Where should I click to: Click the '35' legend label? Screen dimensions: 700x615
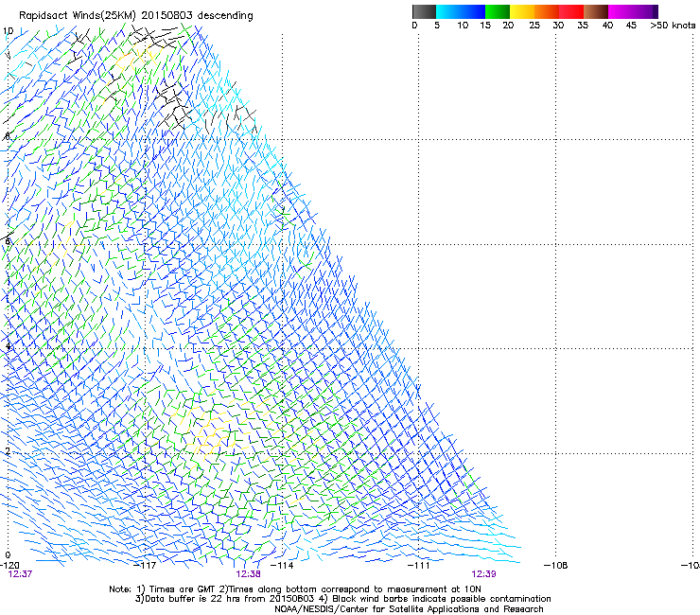coord(583,26)
